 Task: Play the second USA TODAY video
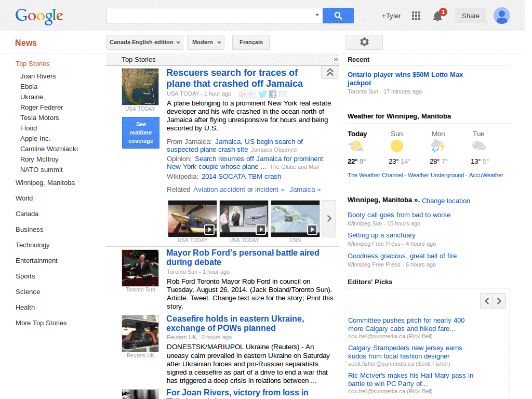click(x=244, y=219)
